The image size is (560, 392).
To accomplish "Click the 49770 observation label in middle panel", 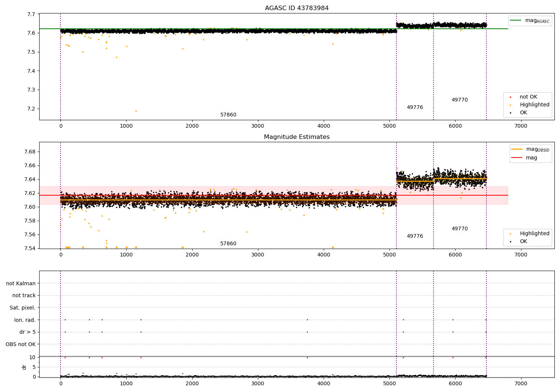I will pyautogui.click(x=460, y=229).
